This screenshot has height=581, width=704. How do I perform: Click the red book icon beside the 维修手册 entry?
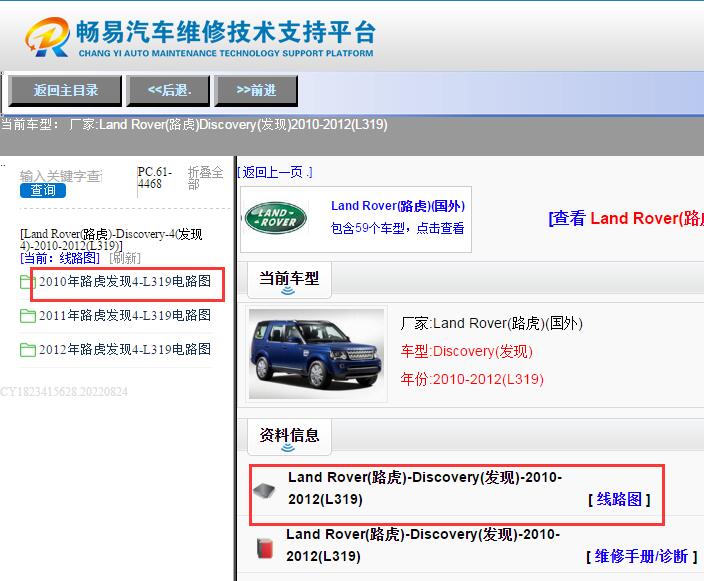click(264, 548)
